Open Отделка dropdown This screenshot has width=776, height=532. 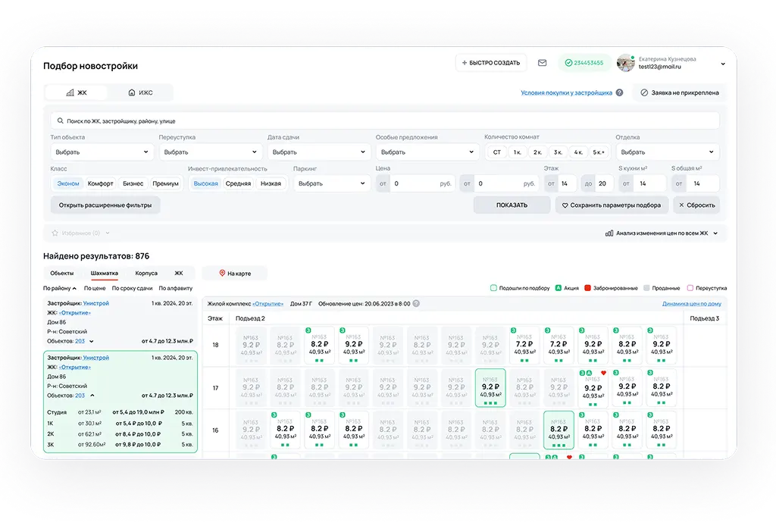[x=667, y=152]
